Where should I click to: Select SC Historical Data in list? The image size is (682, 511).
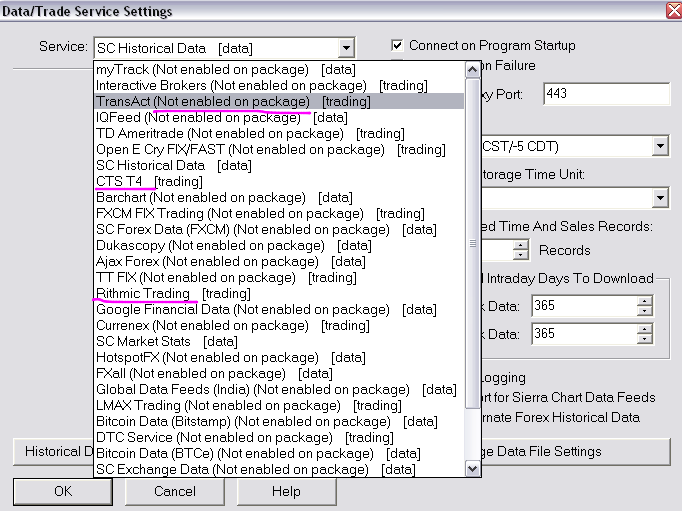click(x=279, y=166)
